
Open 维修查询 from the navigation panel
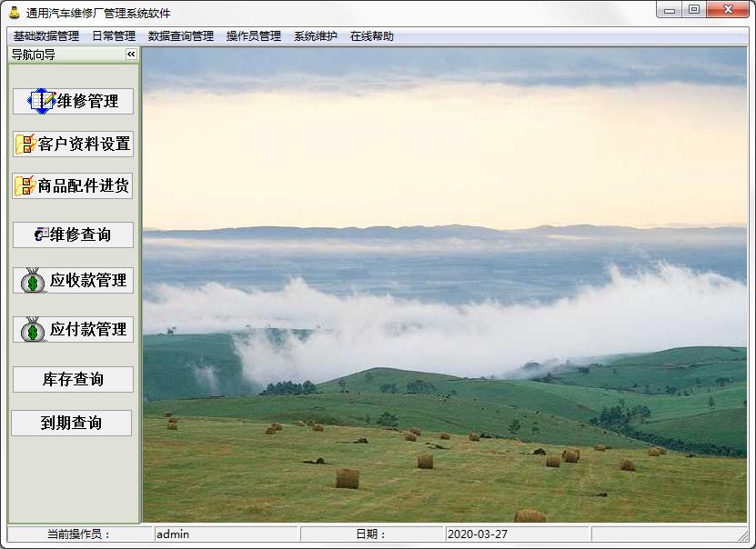pyautogui.click(x=73, y=235)
